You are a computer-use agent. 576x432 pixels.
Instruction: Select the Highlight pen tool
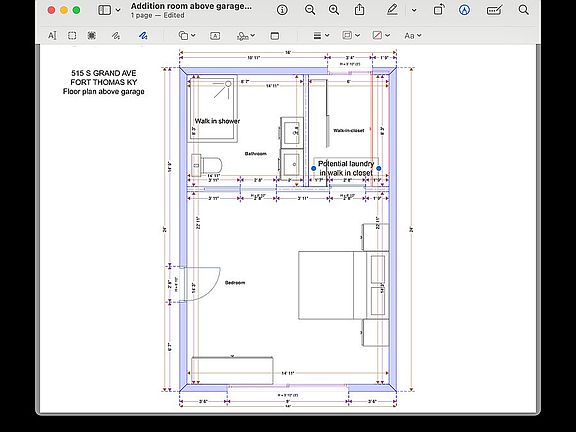tap(392, 10)
